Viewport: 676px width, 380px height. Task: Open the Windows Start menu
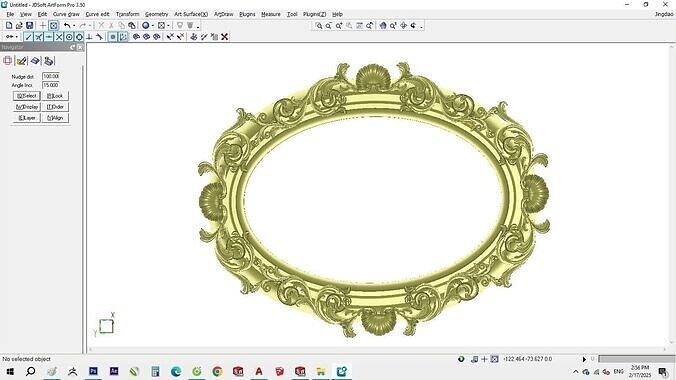click(10, 371)
